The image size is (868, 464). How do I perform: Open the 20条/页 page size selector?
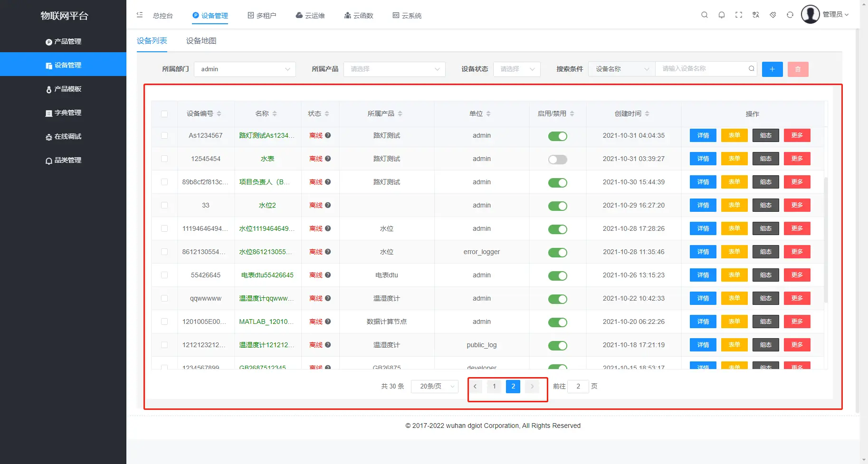coord(434,386)
